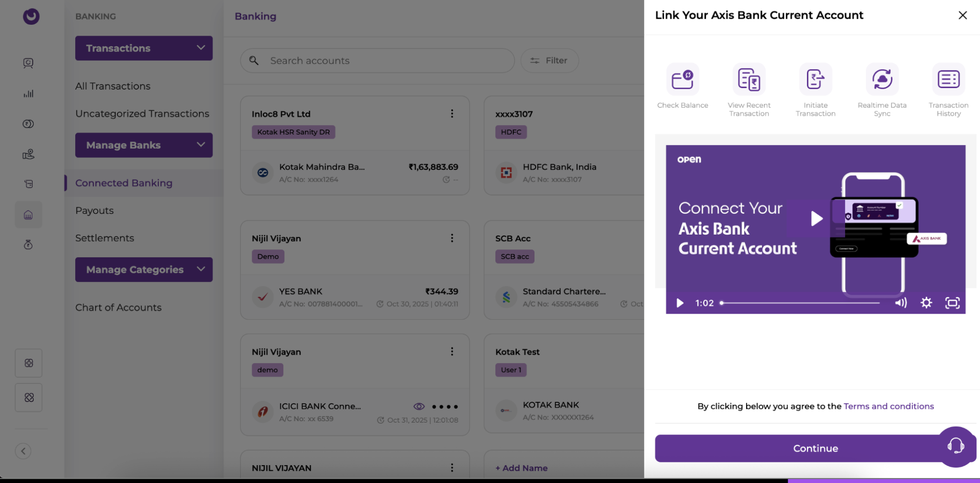Viewport: 980px width, 483px height.
Task: Close the Link Axis Bank panel
Action: tap(962, 15)
